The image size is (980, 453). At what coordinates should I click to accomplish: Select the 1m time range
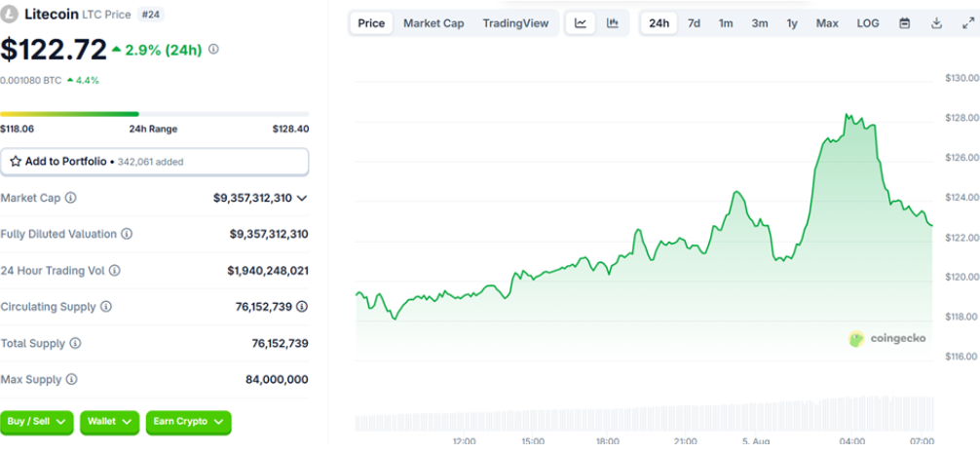(726, 23)
